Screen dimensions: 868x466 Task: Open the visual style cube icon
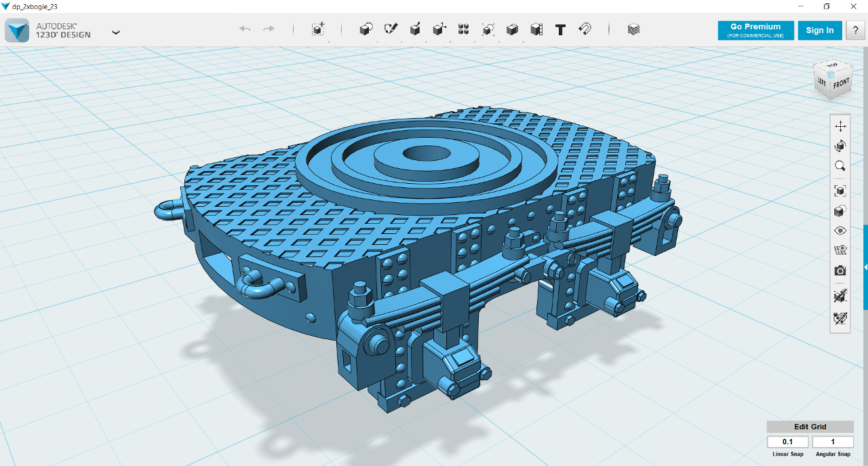[x=840, y=211]
